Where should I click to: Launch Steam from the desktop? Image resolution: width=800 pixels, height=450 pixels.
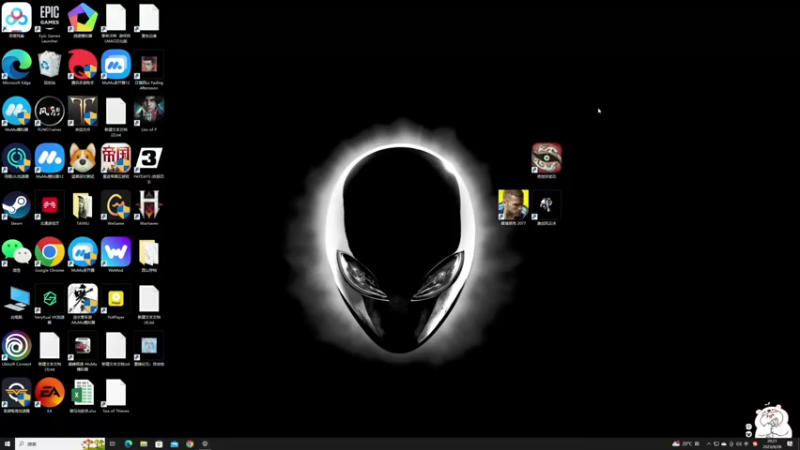pos(16,208)
